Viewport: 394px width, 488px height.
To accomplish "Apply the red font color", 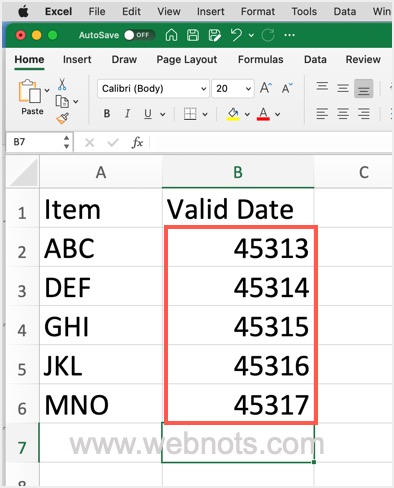I will tap(263, 114).
